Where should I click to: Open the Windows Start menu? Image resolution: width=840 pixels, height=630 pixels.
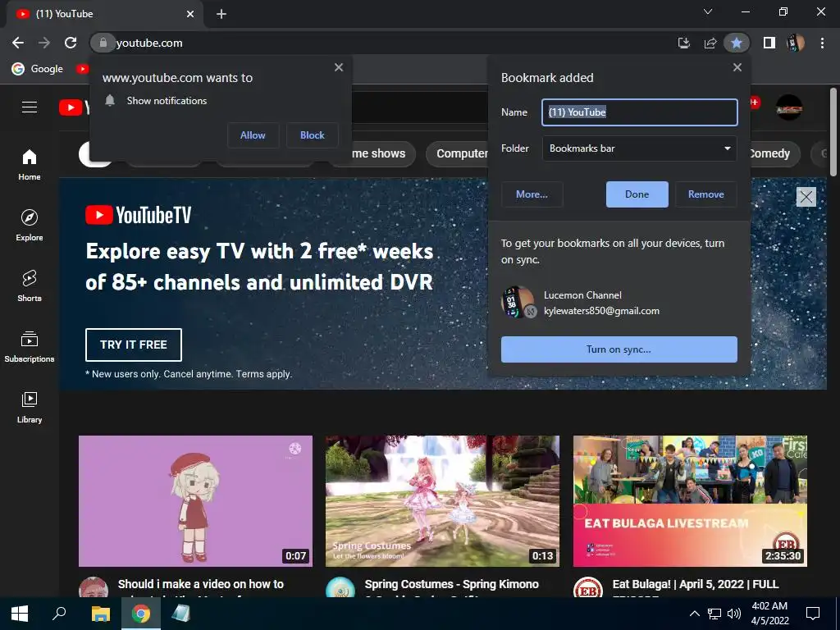(x=20, y=614)
